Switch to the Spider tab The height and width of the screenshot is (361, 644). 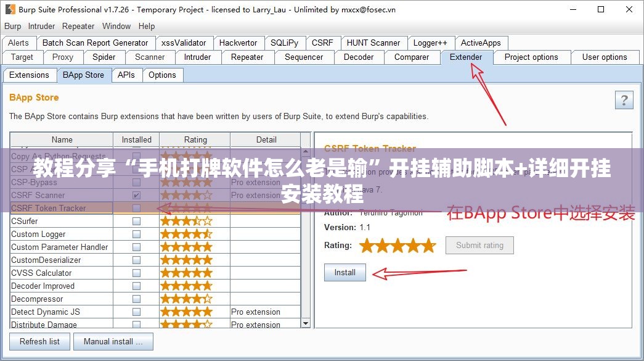pyautogui.click(x=104, y=57)
